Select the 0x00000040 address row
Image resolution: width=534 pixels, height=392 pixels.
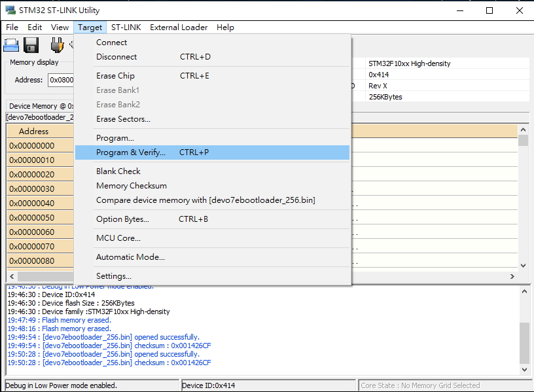40,204
